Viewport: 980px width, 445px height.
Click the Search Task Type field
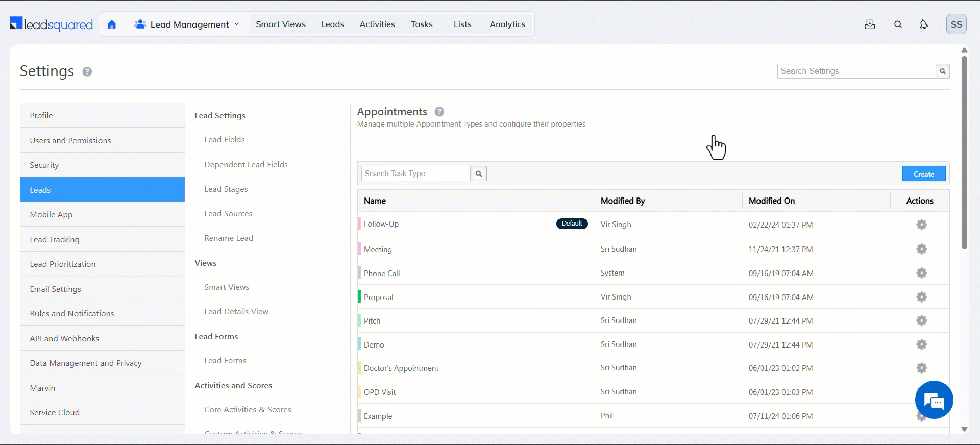[x=416, y=174]
